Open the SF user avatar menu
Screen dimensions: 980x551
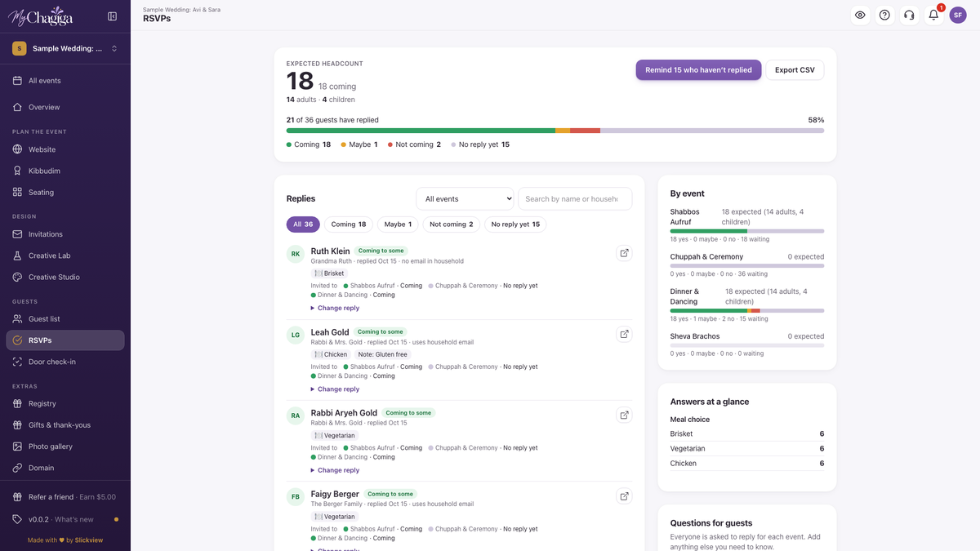click(x=958, y=15)
